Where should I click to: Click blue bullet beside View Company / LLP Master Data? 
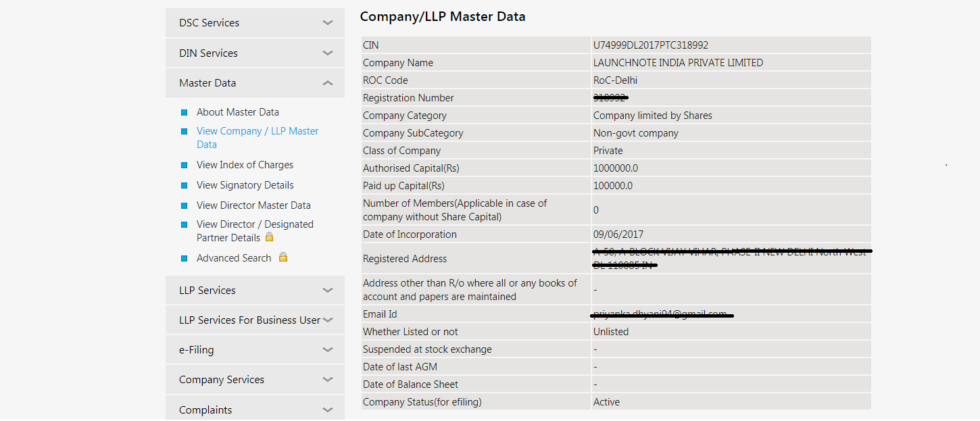tap(184, 131)
